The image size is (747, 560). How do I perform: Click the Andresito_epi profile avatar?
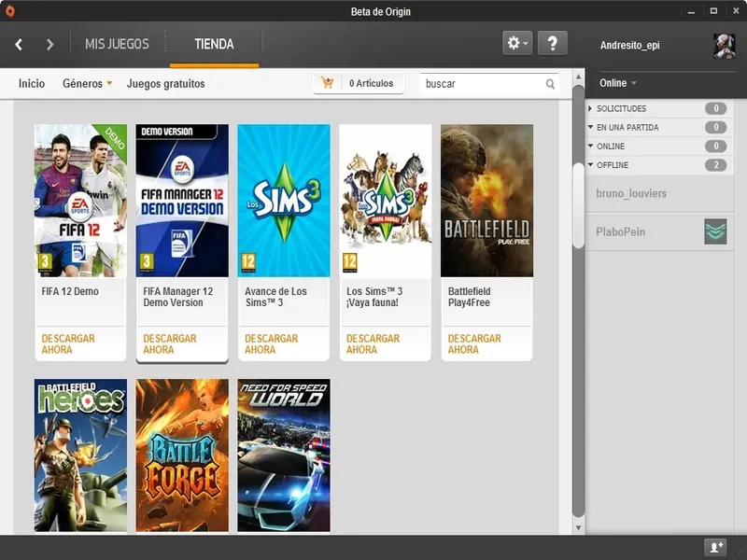(725, 46)
